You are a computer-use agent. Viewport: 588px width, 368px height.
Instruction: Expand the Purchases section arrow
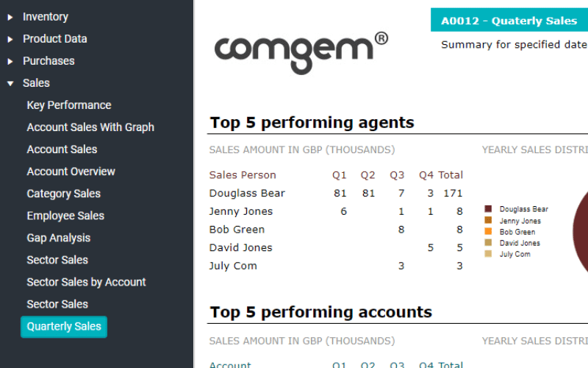[10, 62]
